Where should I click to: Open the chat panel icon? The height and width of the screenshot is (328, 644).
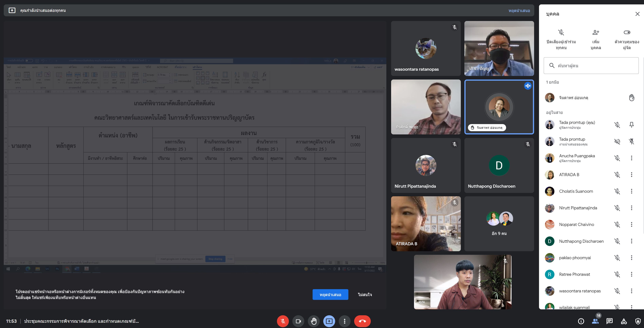[610, 321]
